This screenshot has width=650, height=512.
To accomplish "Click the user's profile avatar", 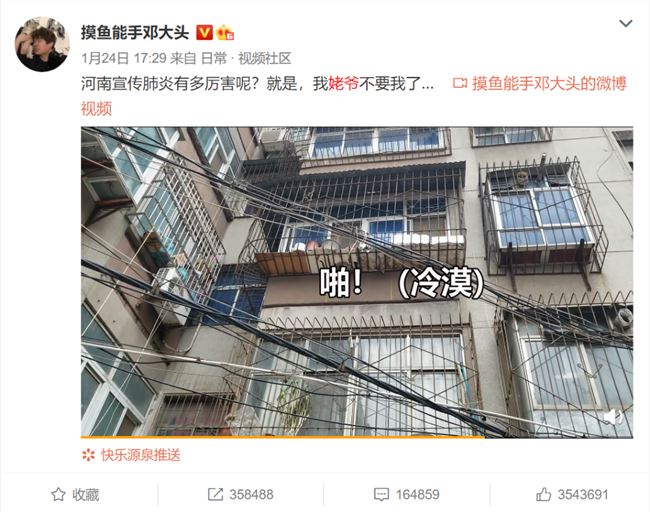I will pos(42,44).
